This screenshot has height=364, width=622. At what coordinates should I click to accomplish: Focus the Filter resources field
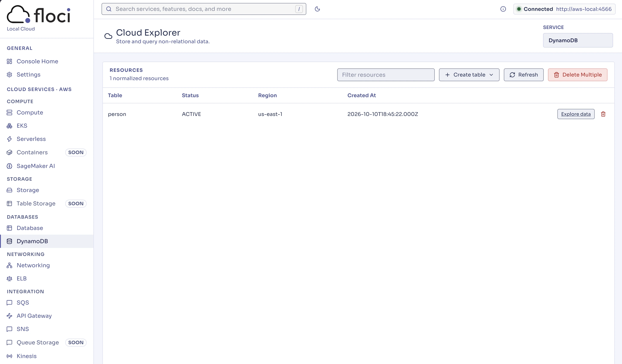tap(386, 75)
